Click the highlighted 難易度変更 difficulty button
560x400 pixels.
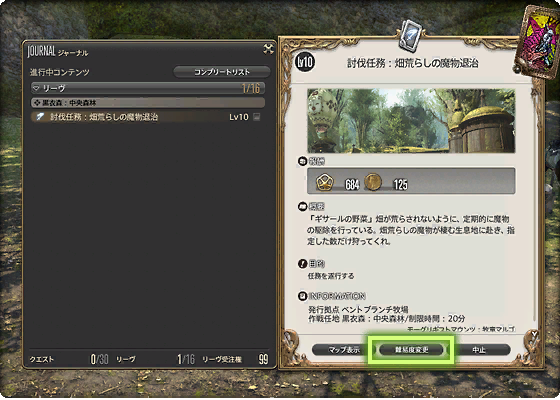[411, 350]
